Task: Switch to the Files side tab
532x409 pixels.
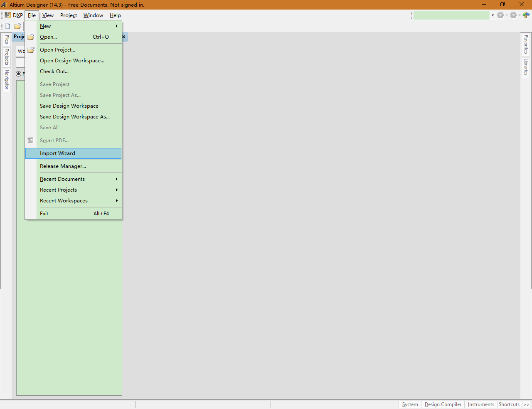Action: [x=7, y=40]
